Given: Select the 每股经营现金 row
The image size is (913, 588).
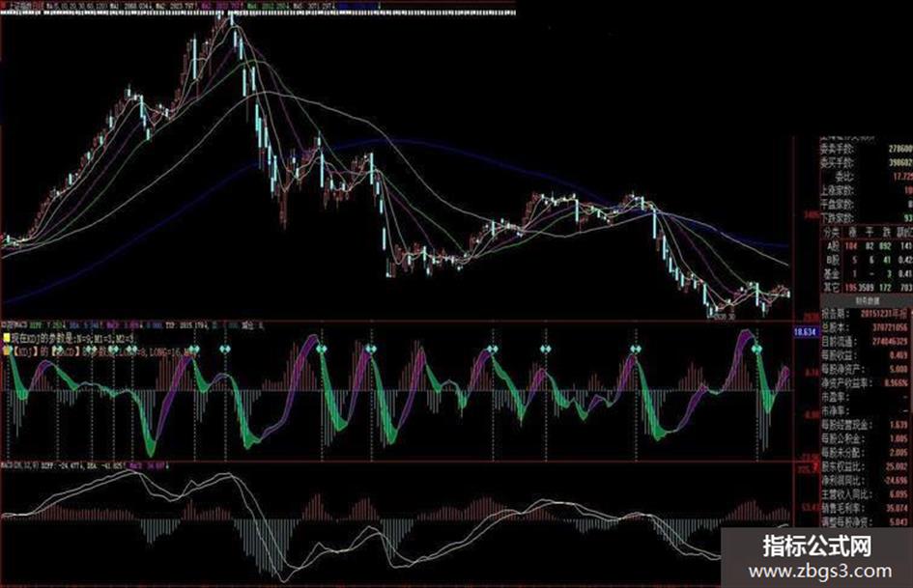Looking at the screenshot, I should tap(865, 425).
